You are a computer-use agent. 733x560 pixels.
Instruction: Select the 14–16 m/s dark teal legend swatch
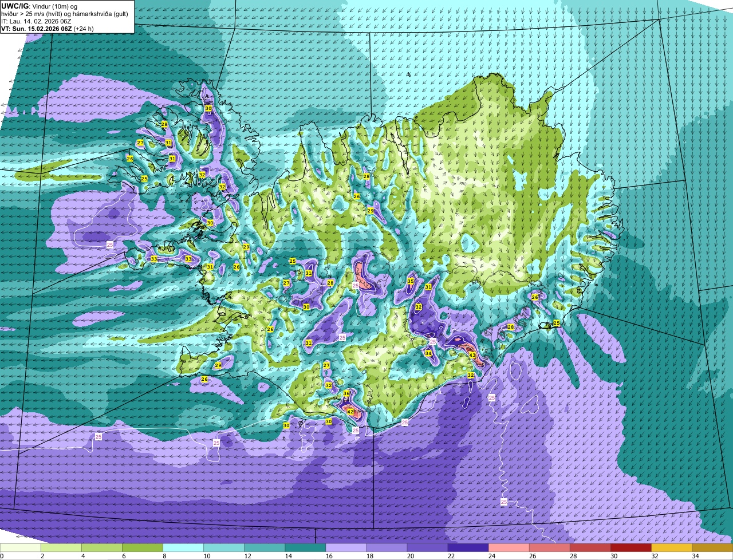305,548
